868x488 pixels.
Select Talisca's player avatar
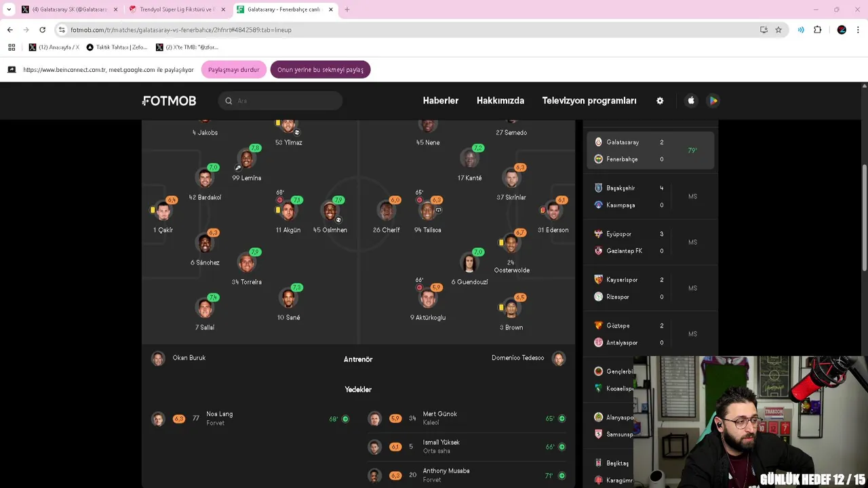427,211
